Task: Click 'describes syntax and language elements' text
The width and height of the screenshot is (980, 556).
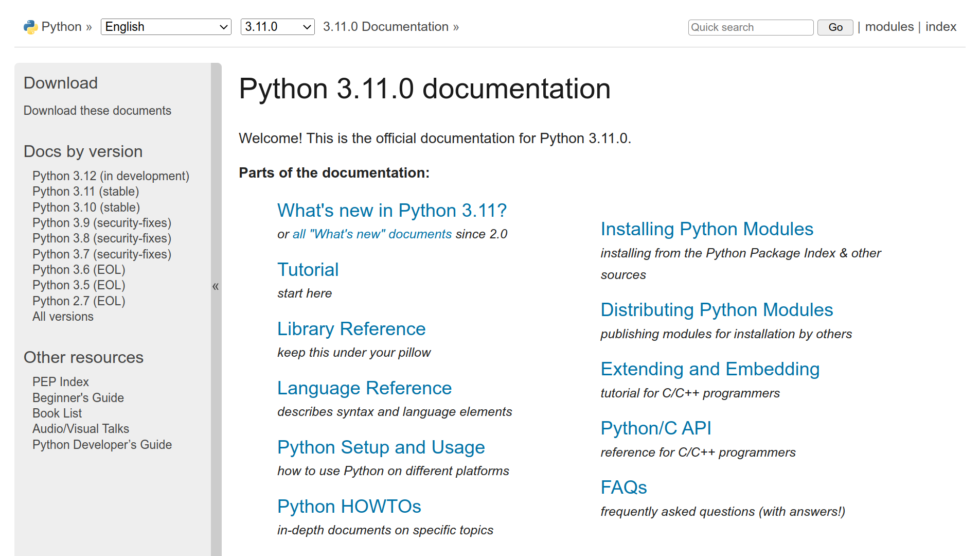Action: tap(395, 412)
